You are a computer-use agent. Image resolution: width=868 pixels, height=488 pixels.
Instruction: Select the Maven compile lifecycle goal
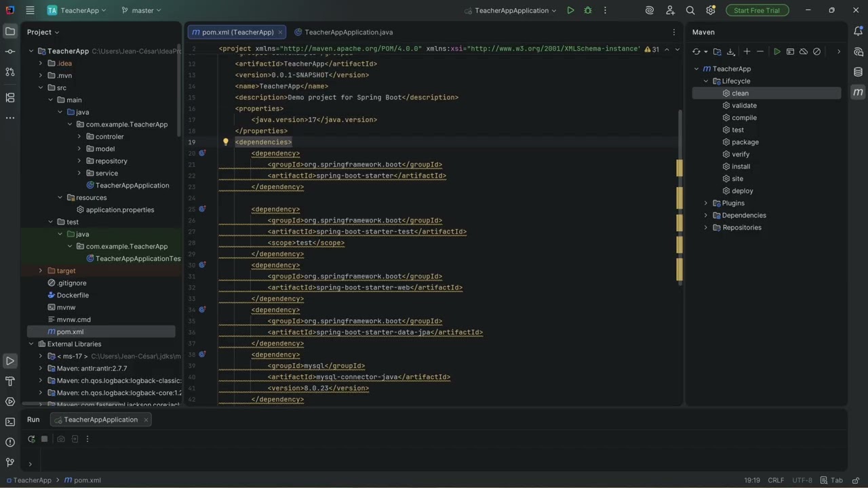click(x=744, y=118)
